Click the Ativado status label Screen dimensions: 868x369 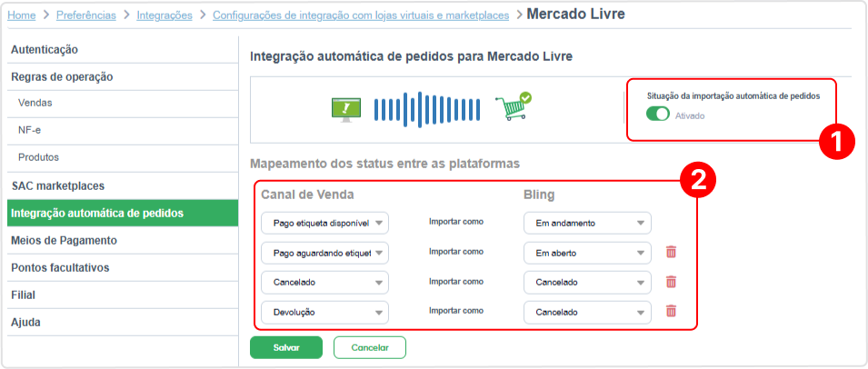[x=690, y=116]
